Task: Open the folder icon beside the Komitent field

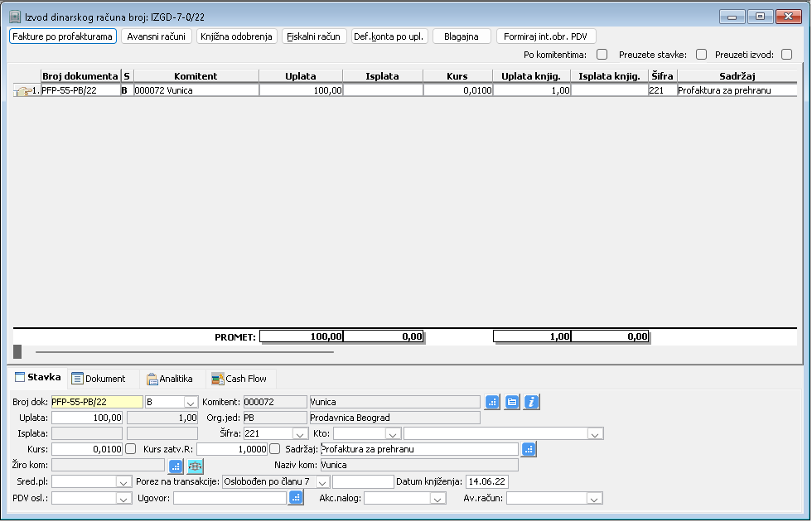Action: coord(512,402)
